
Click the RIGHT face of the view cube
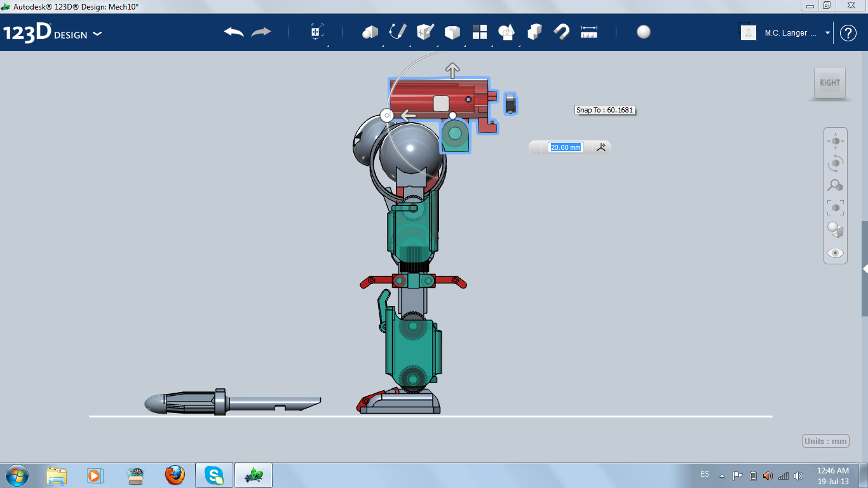point(830,83)
